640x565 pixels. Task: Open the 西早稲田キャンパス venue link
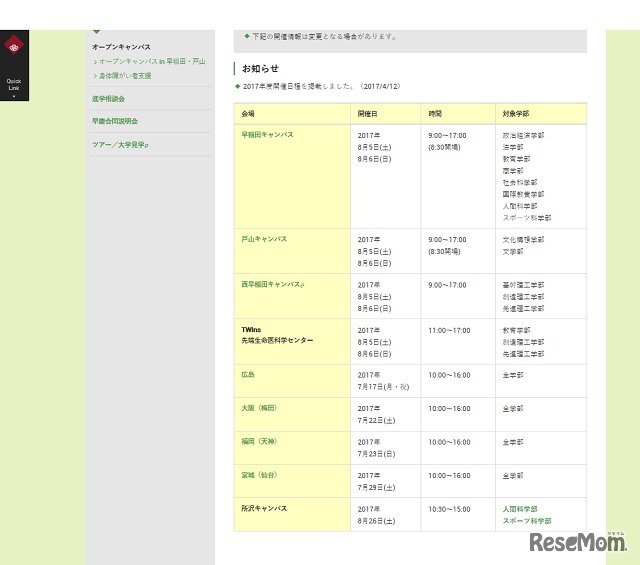(x=273, y=284)
